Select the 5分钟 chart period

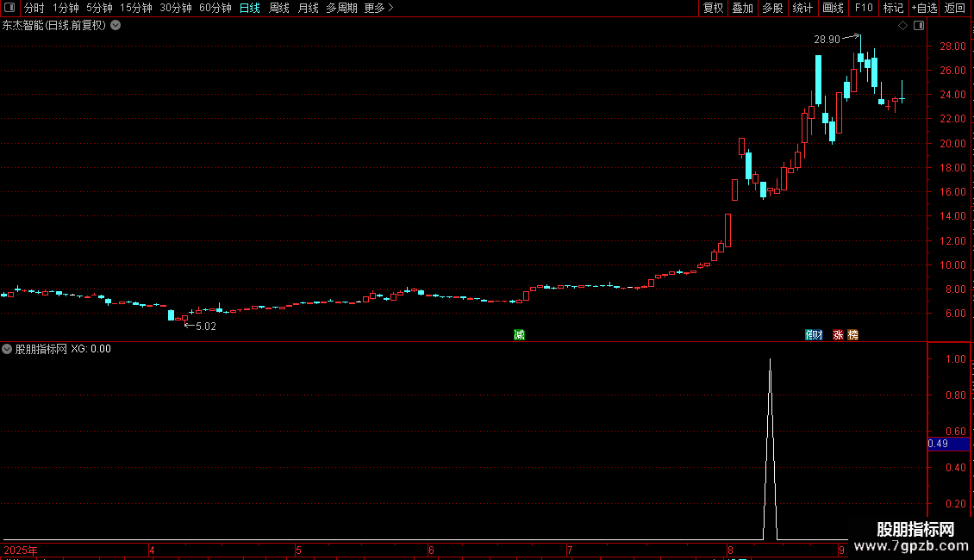(99, 8)
